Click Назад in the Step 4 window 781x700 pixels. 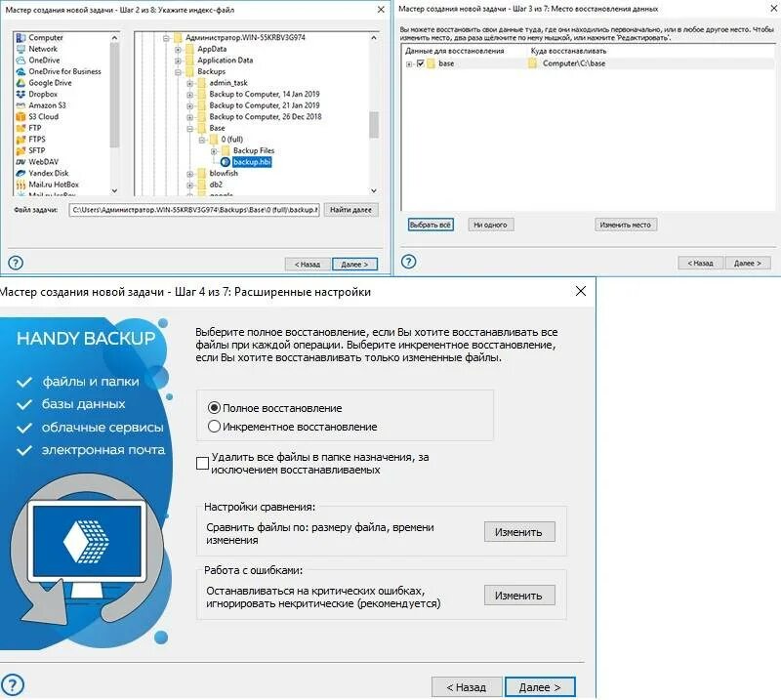click(467, 687)
